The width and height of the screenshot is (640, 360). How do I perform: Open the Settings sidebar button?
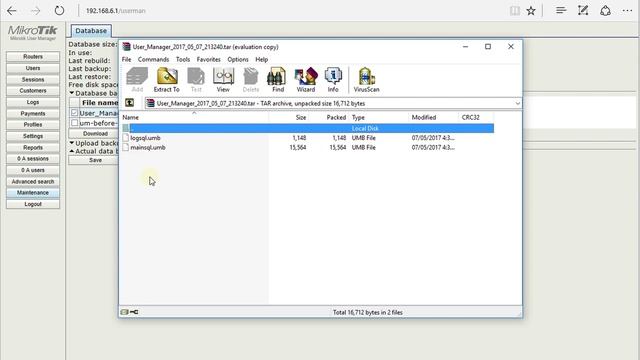(x=33, y=136)
